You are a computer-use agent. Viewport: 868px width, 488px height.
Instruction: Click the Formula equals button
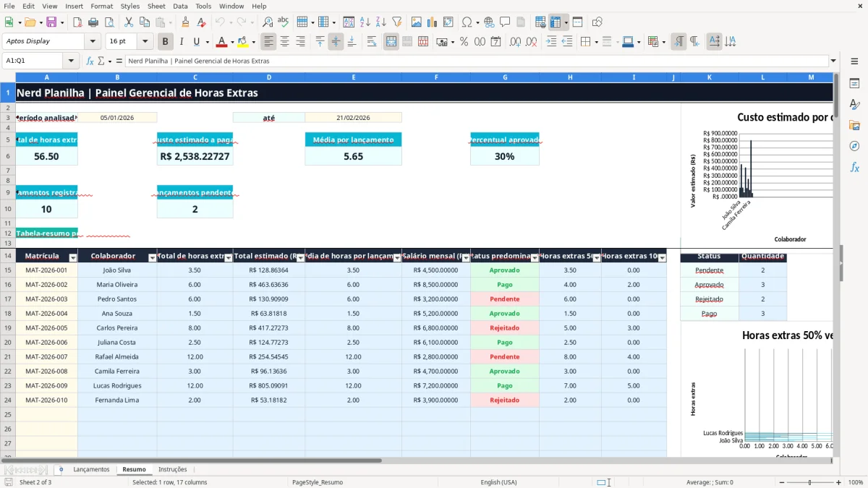119,61
